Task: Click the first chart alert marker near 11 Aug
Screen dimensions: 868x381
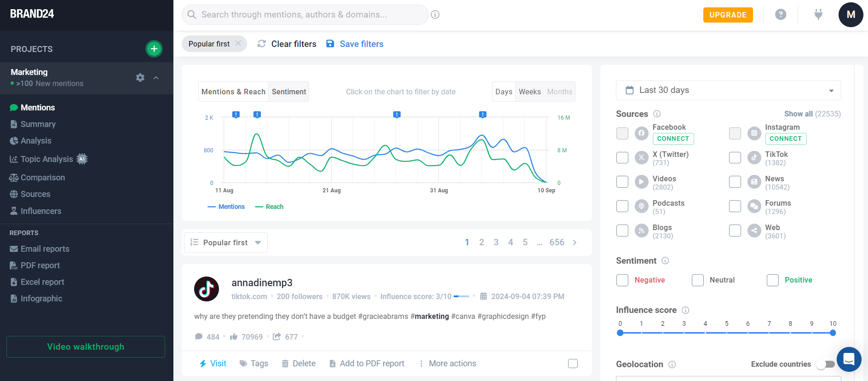Action: [236, 115]
